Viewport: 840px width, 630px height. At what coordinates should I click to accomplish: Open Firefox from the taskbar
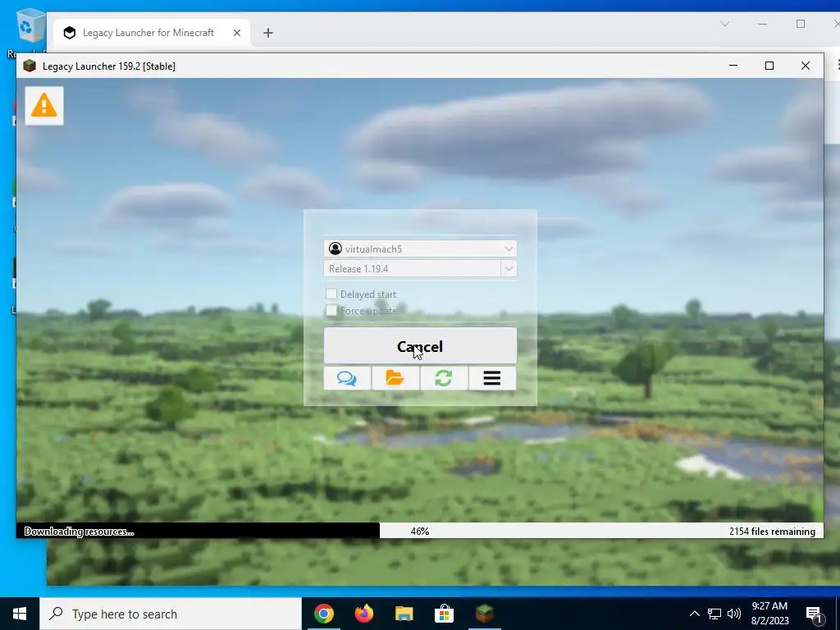tap(363, 614)
